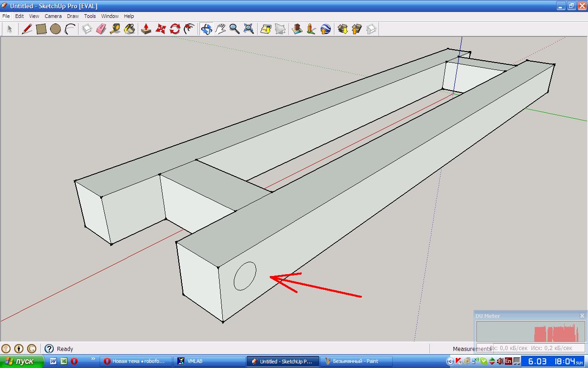The image size is (588, 368).
Task: Select the Pencil line tool
Action: coord(27,29)
